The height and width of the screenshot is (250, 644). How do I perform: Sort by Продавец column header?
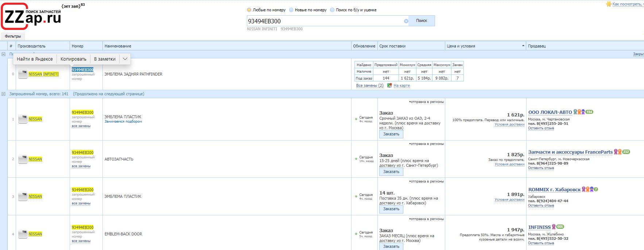point(585,46)
